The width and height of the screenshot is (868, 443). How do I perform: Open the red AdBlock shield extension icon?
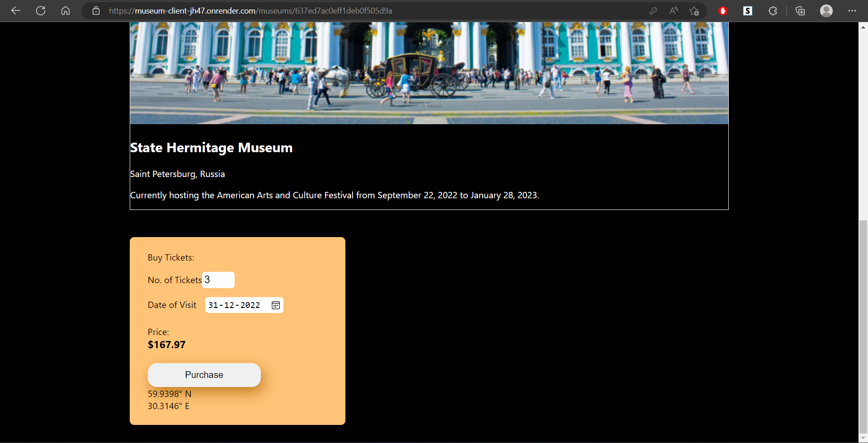pos(722,11)
